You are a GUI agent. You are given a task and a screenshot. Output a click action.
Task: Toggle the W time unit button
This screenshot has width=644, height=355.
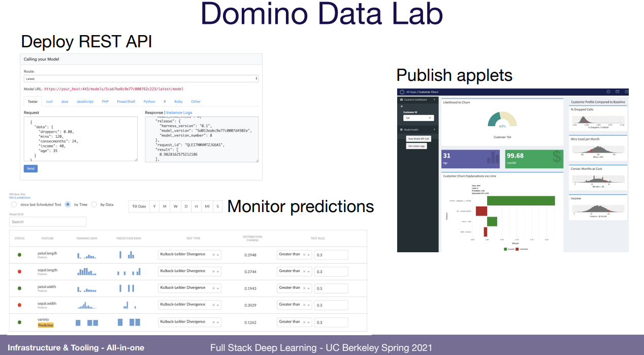[175, 206]
